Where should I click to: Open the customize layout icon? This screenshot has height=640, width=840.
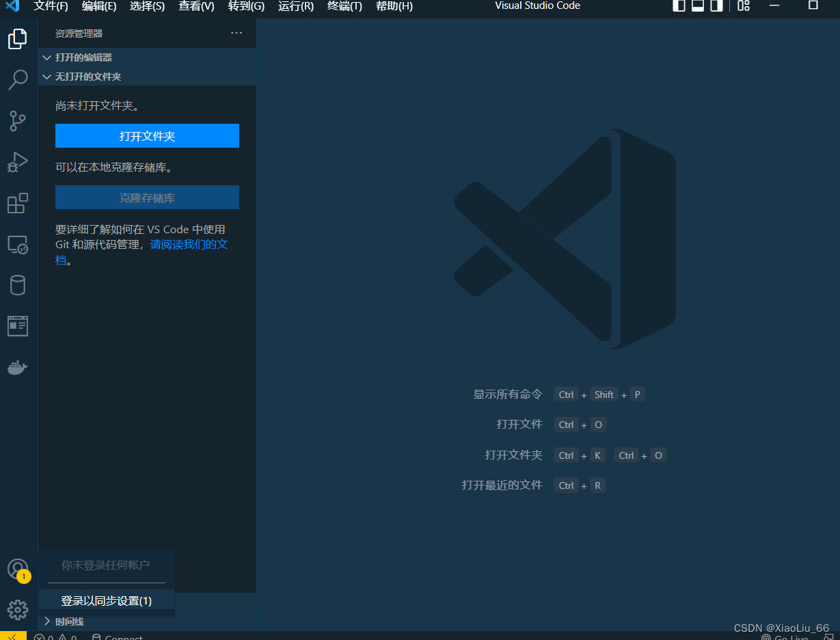point(744,5)
